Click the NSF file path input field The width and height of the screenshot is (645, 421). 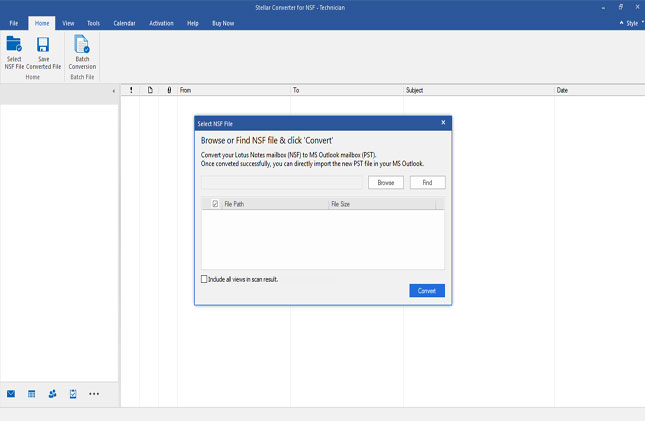tap(281, 183)
